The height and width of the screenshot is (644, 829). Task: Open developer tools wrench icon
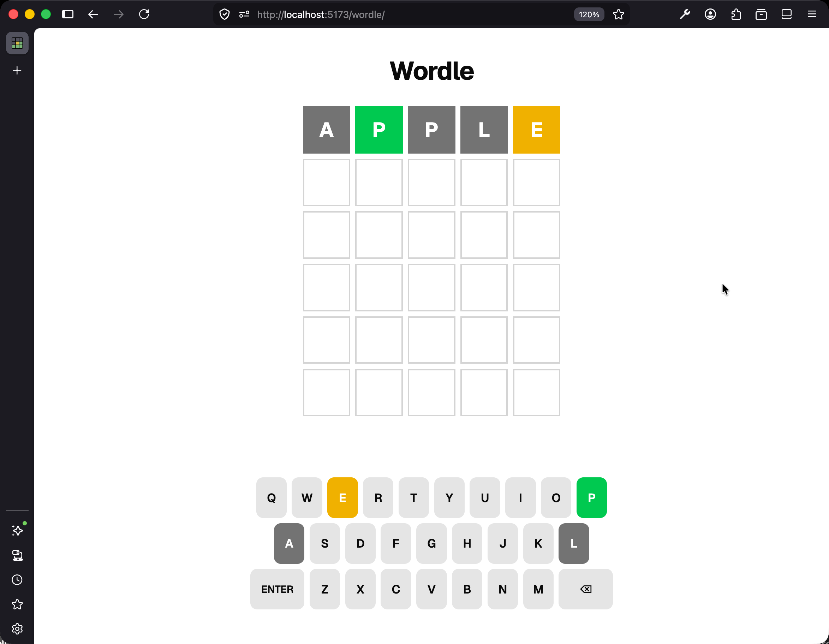[x=685, y=14]
